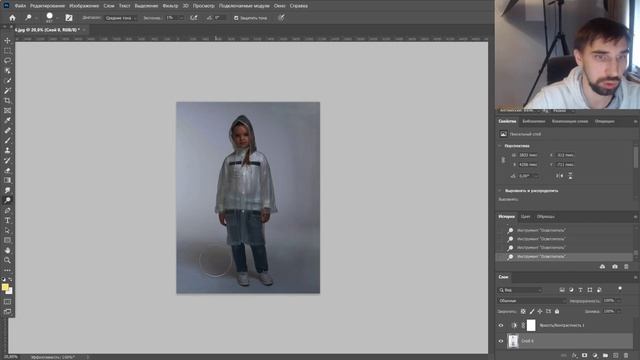Image resolution: width=640 pixels, height=360 pixels.
Task: Select the Hand tool
Action: pyautogui.click(x=7, y=250)
